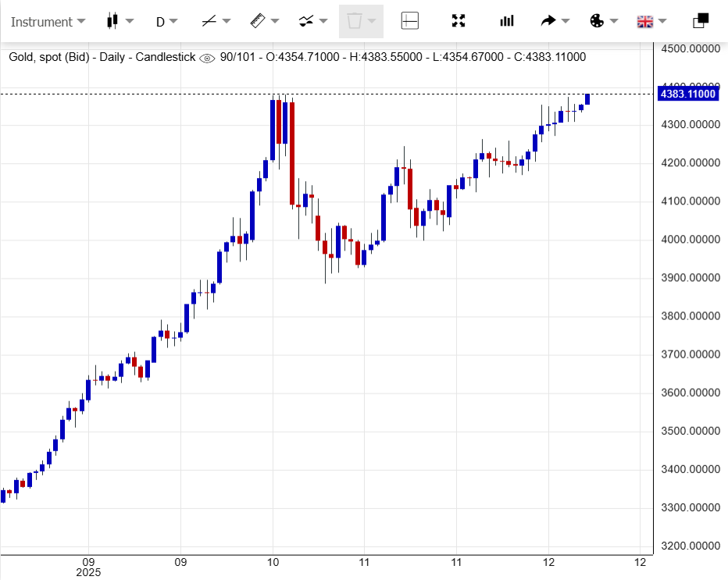Toggle the eye visibility icon in chart legend
The width and height of the screenshot is (728, 580).
point(207,58)
